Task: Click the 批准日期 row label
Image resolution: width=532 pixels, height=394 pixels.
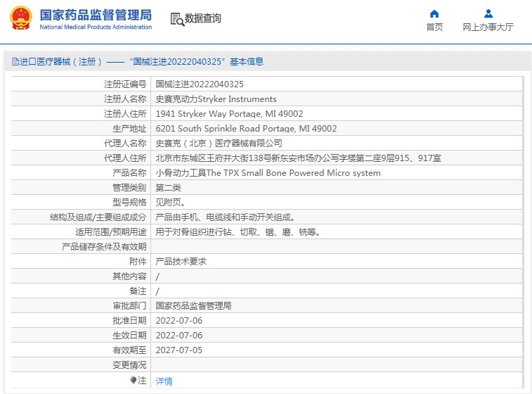Action: [x=129, y=321]
